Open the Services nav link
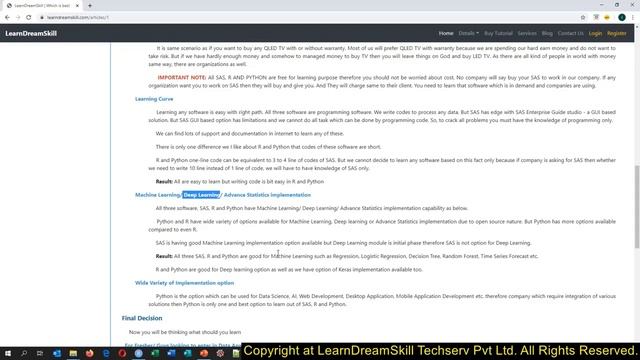 tap(527, 33)
